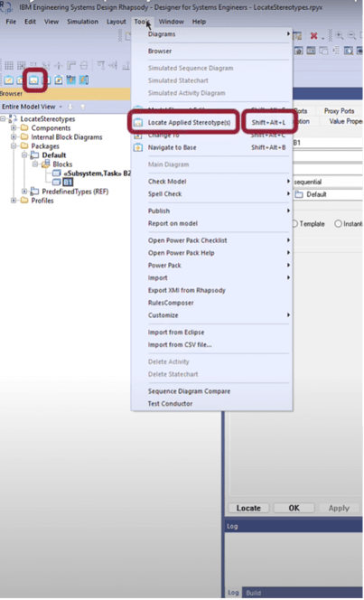The height and width of the screenshot is (600, 364).
Task: Select the Instance radio button
Action: (x=338, y=224)
